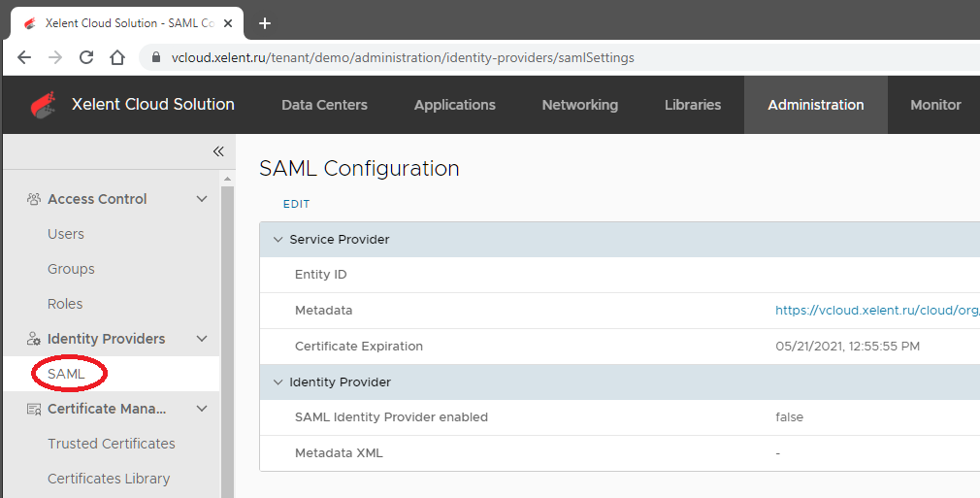Reload the page with the refresh icon
980x498 pixels.
click(86, 57)
